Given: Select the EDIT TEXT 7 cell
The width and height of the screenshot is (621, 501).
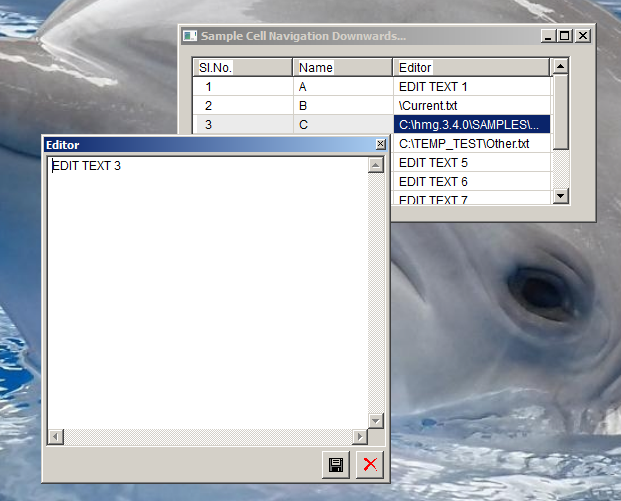Looking at the screenshot, I should point(472,198).
